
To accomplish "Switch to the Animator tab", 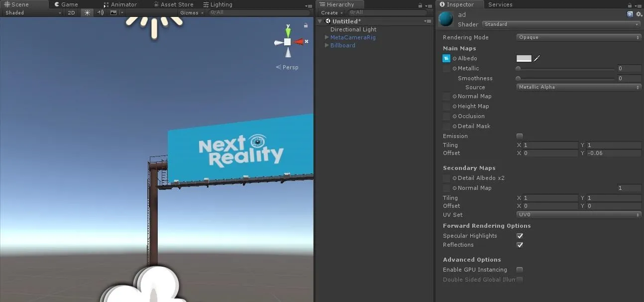I will pos(120,4).
